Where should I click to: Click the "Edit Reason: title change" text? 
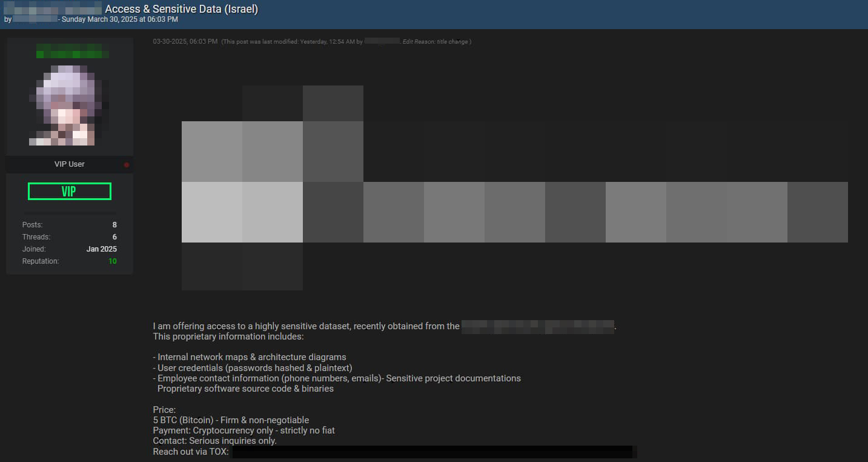point(436,42)
